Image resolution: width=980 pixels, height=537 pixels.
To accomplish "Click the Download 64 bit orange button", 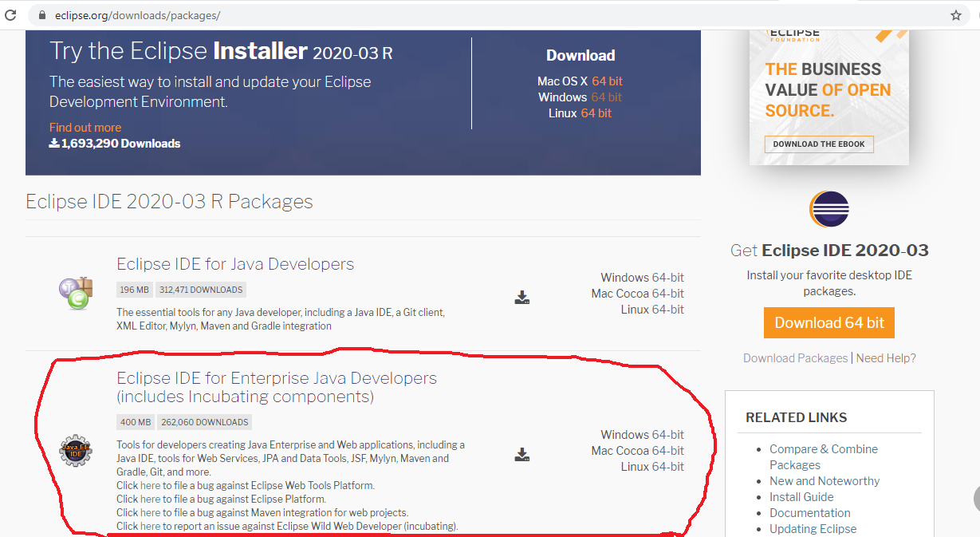I will [828, 323].
